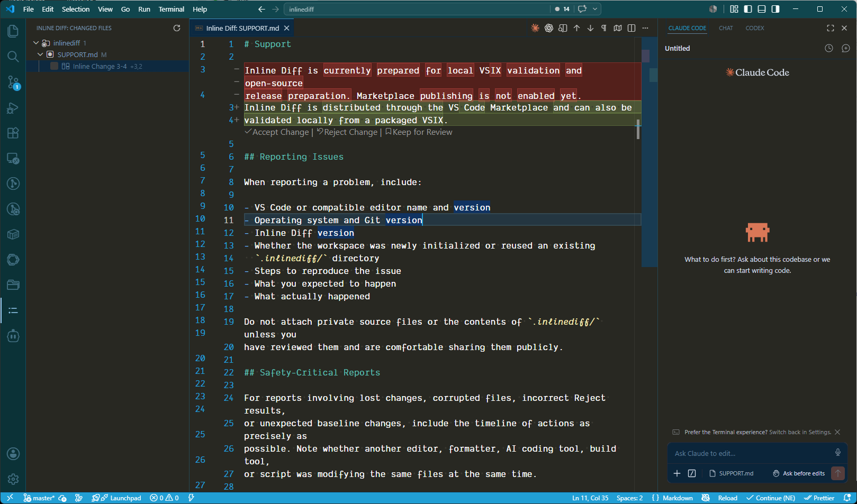
Task: Open the File menu
Action: [29, 9]
